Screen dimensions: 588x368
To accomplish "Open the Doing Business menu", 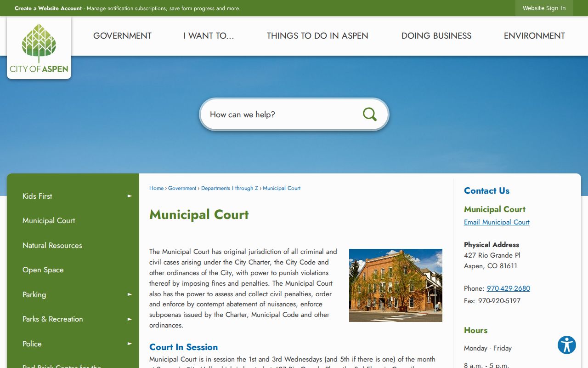I will tap(436, 36).
